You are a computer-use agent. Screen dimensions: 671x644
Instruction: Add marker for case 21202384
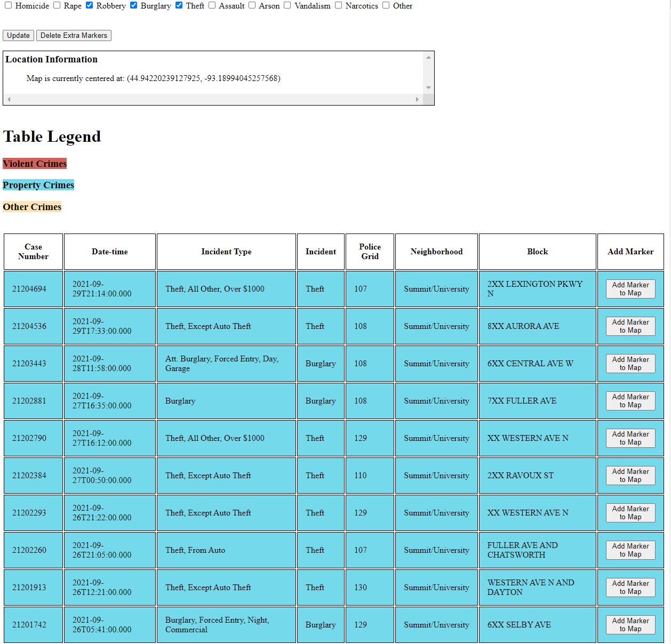630,476
